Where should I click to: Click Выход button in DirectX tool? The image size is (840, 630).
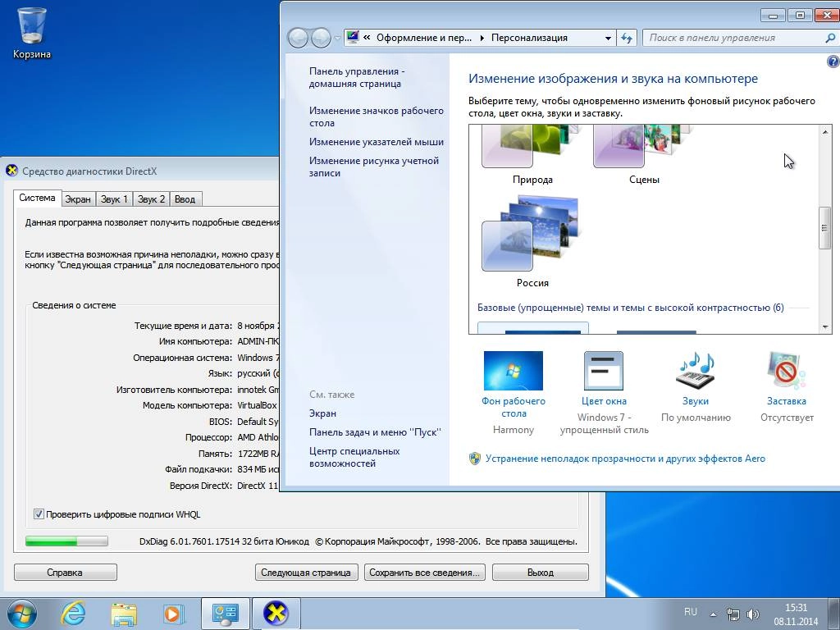(540, 572)
